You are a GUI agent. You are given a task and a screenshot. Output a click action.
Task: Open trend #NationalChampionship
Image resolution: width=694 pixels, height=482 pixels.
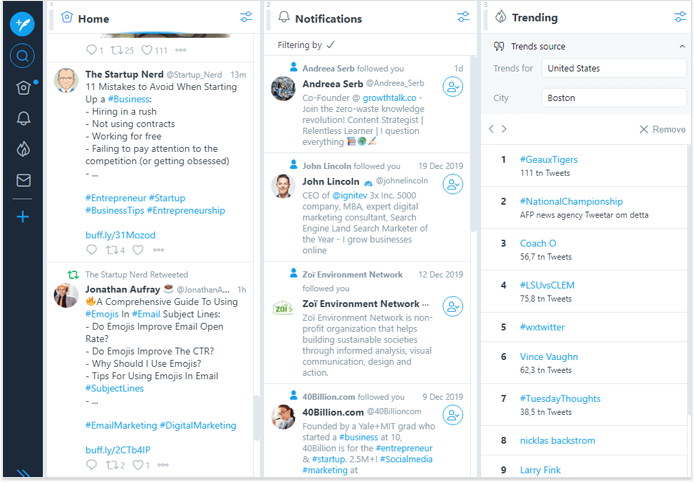pos(571,201)
